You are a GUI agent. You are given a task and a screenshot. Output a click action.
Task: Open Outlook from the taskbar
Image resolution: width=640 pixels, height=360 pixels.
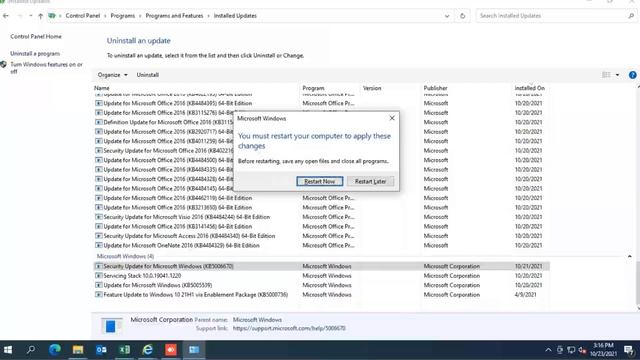(x=101, y=350)
